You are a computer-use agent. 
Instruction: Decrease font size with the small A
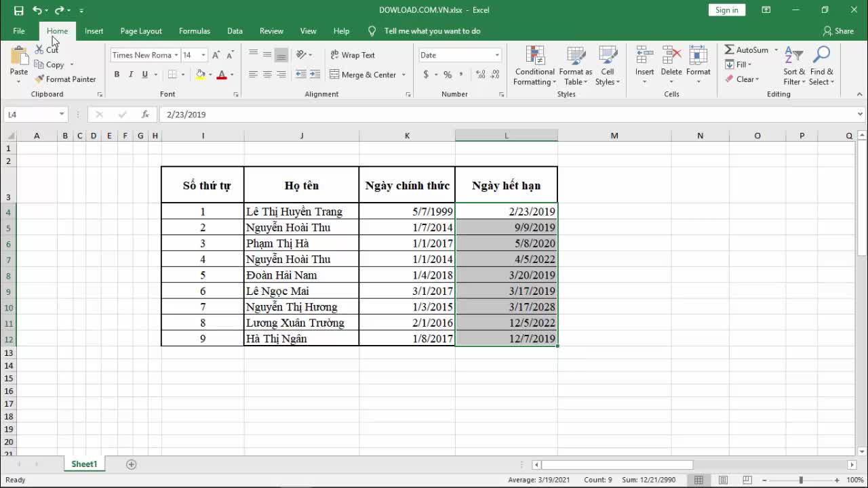point(231,55)
